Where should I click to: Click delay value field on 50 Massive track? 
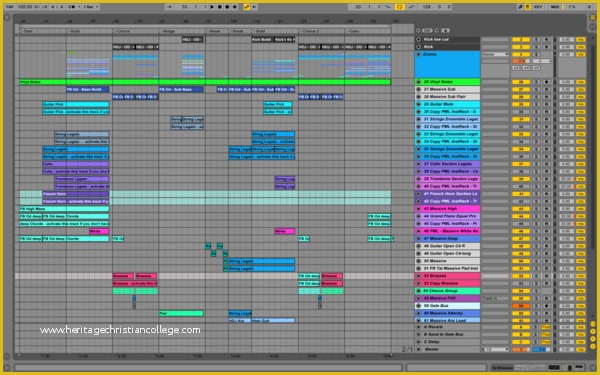tap(567, 261)
